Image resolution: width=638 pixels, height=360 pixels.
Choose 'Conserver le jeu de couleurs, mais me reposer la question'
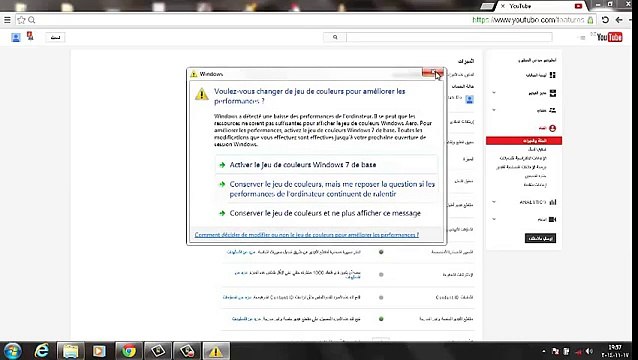pos(326,189)
